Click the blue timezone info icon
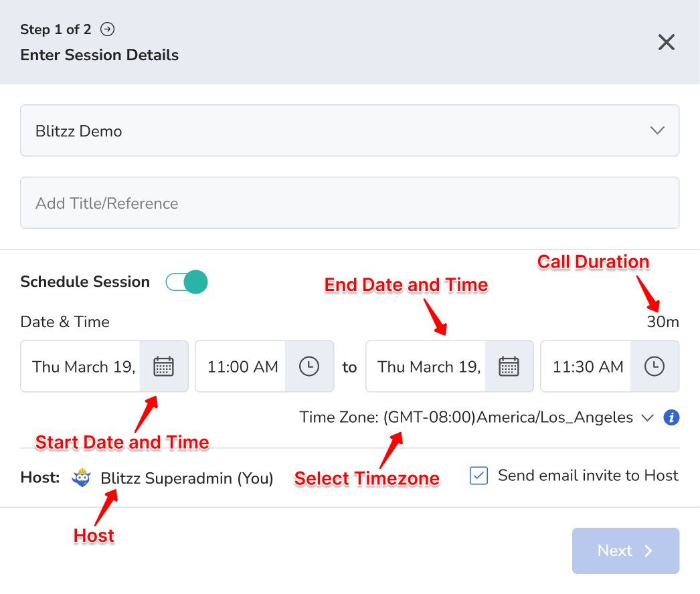 tap(671, 417)
